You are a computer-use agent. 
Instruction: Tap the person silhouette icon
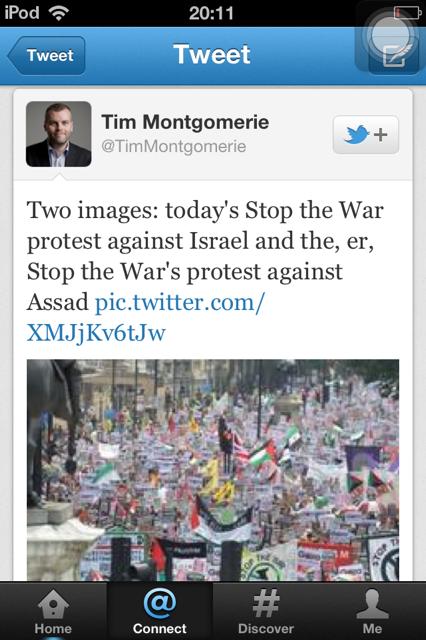(x=373, y=604)
